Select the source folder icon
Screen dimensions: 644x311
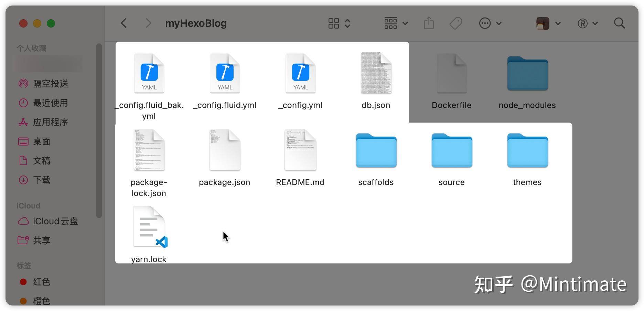coord(452,151)
